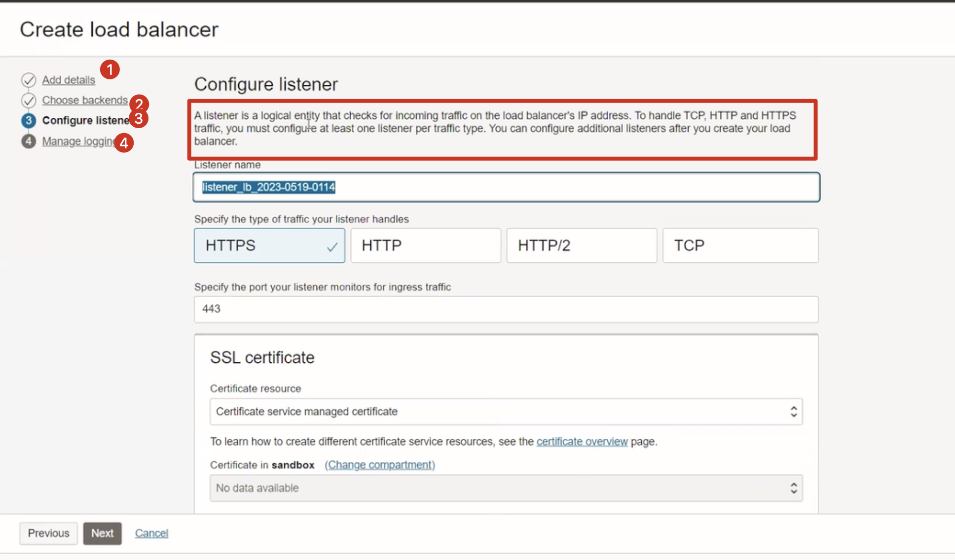955x560 pixels.
Task: Click red annotation badge number 4
Action: (x=124, y=143)
